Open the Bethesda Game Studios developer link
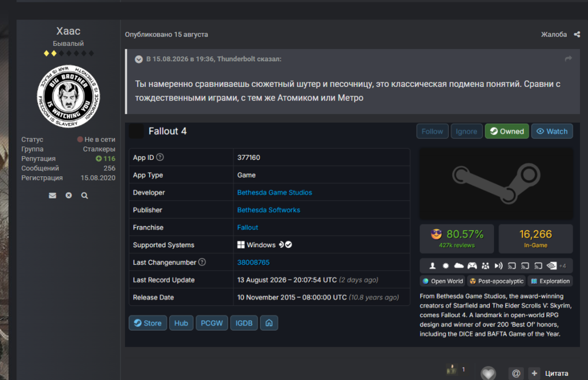Screen dimensions: 588x380 [x=275, y=193]
